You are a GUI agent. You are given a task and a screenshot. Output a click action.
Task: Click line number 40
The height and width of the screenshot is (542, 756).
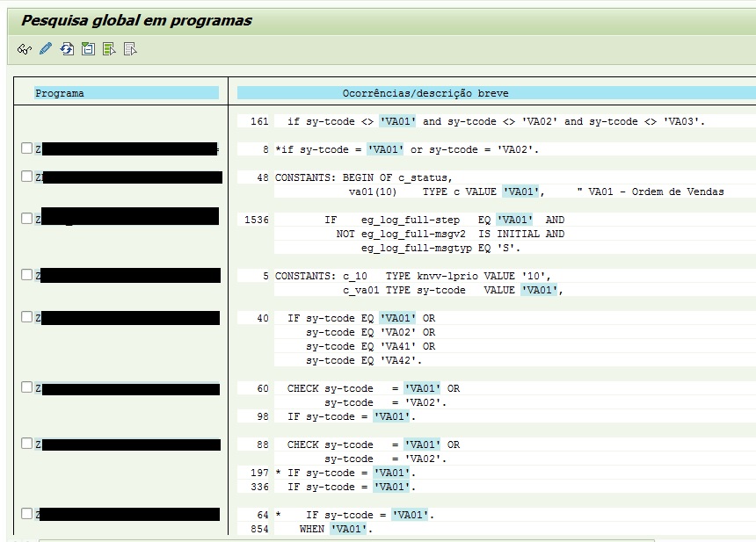[x=263, y=319]
